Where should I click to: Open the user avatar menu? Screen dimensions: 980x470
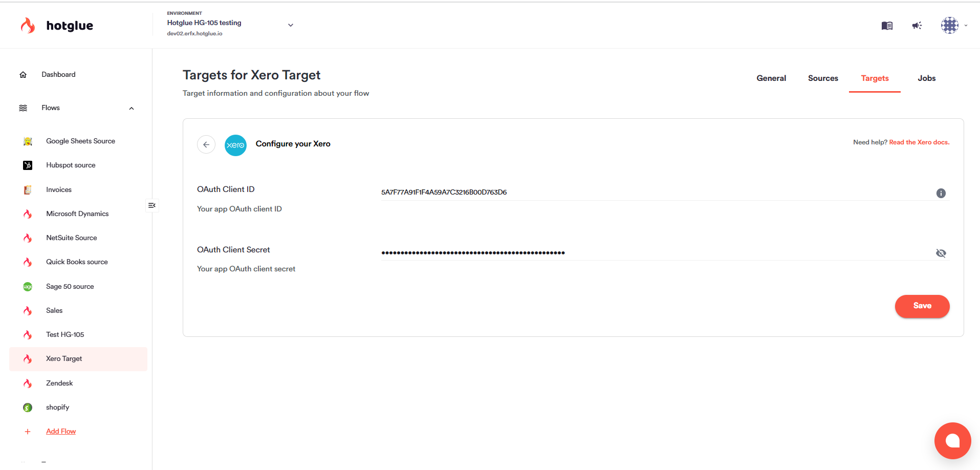950,25
